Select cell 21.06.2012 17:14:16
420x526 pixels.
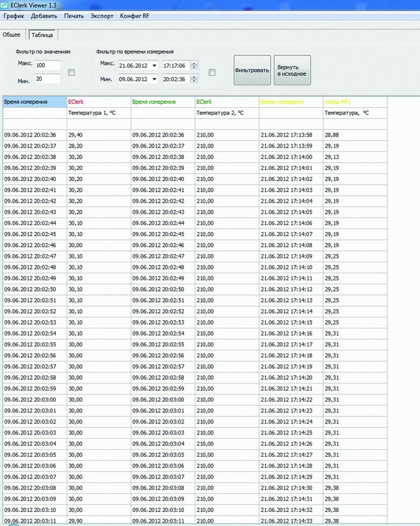pyautogui.click(x=291, y=334)
